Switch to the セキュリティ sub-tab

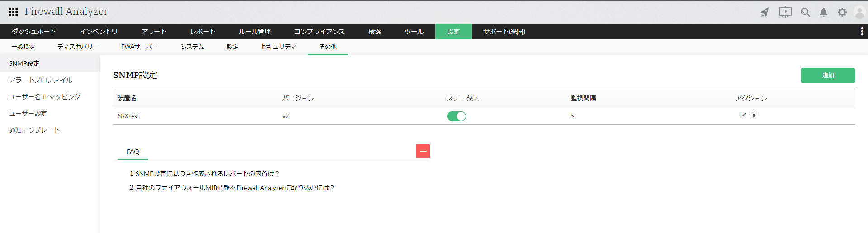278,47
